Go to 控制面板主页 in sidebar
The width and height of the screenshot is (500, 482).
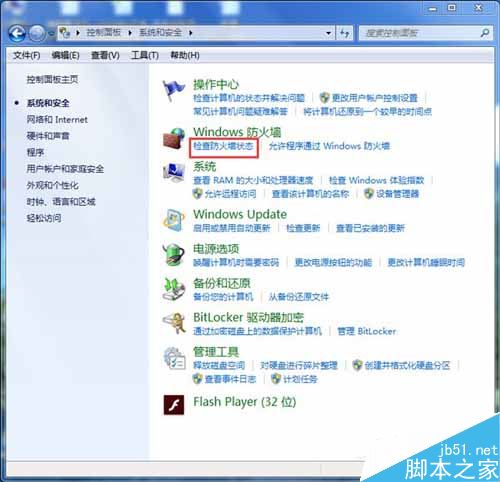tap(52, 79)
